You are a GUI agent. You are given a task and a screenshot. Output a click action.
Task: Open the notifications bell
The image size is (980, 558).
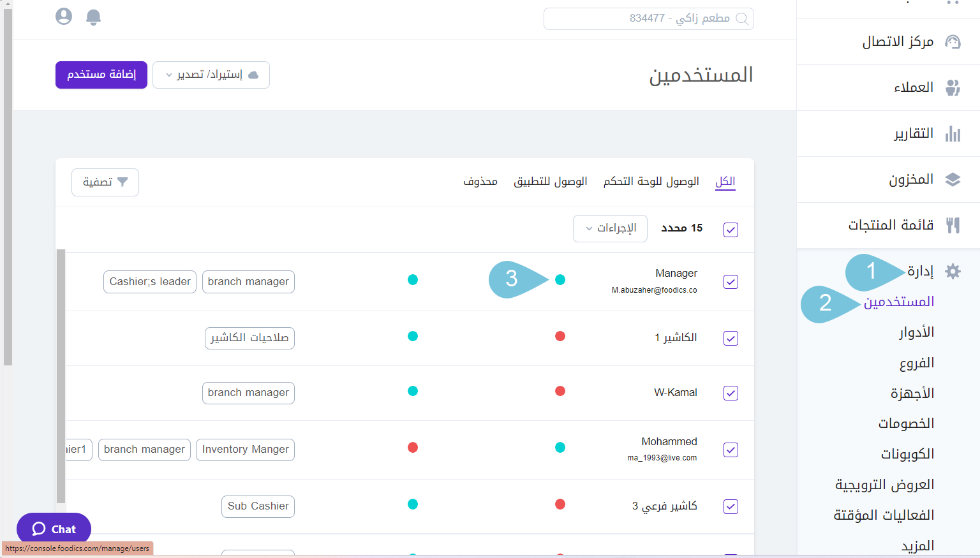pos(93,17)
